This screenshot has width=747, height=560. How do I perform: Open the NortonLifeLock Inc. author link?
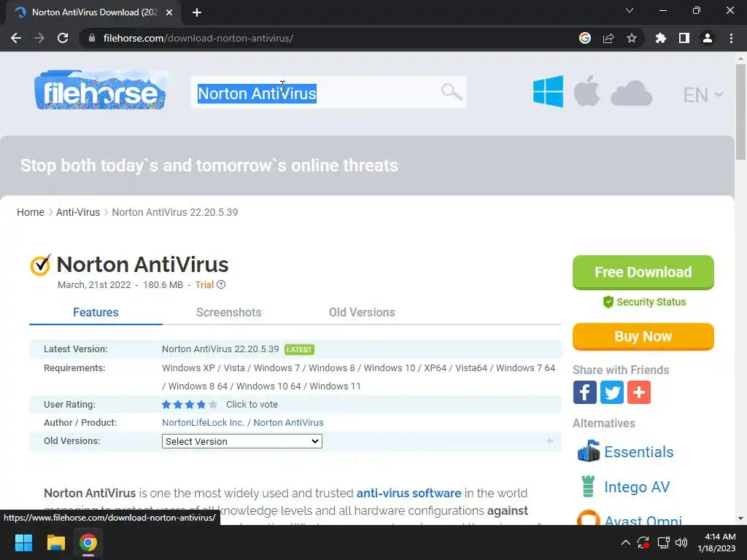pyautogui.click(x=203, y=422)
